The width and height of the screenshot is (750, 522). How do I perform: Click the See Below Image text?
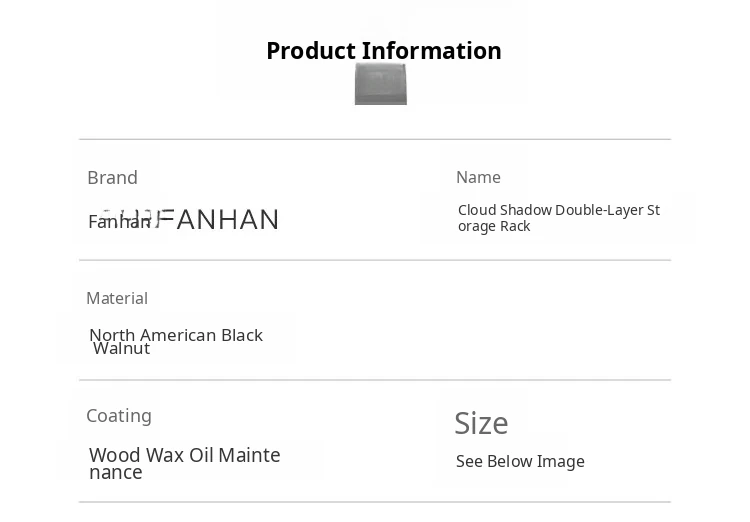click(x=520, y=461)
